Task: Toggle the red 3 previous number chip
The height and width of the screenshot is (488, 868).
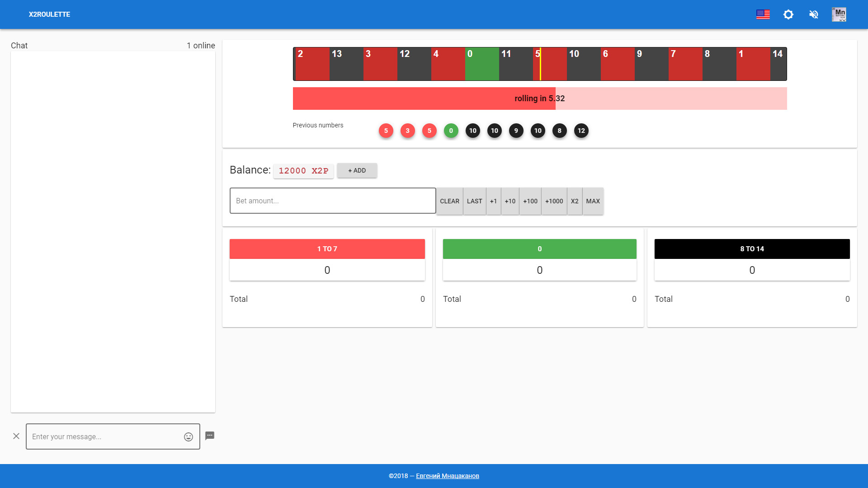Action: point(408,131)
